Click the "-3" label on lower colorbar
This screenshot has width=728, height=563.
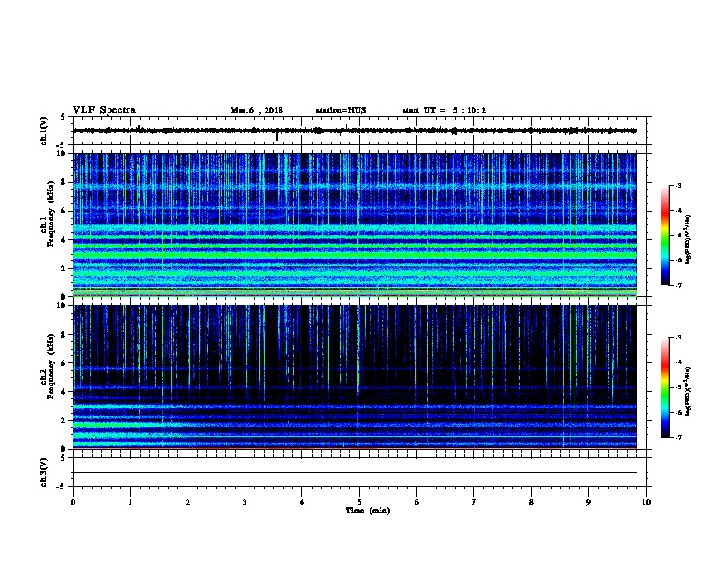coord(677,338)
